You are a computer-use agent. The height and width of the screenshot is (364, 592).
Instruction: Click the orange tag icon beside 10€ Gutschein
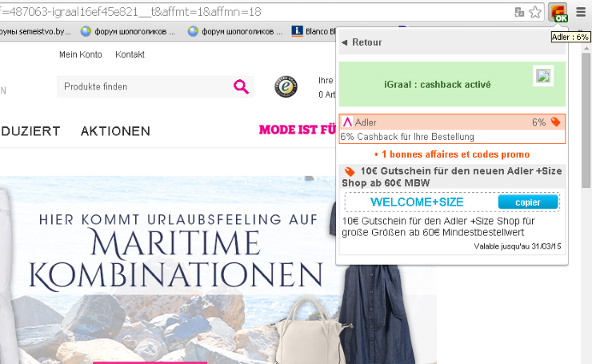(350, 171)
